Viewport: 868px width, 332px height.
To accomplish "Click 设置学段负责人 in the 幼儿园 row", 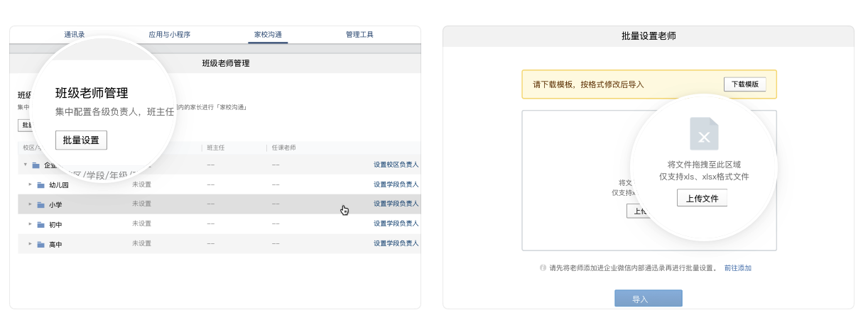I will coord(396,184).
